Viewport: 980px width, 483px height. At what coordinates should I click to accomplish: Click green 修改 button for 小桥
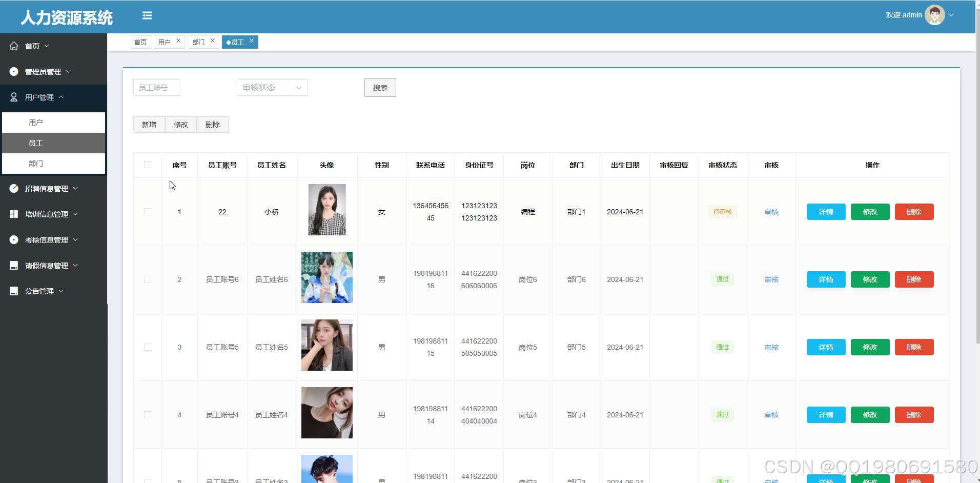coord(870,212)
